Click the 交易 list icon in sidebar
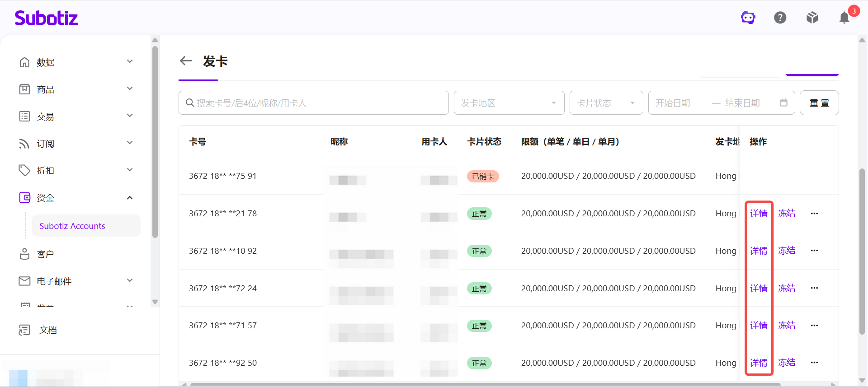868x387 pixels. click(x=24, y=117)
